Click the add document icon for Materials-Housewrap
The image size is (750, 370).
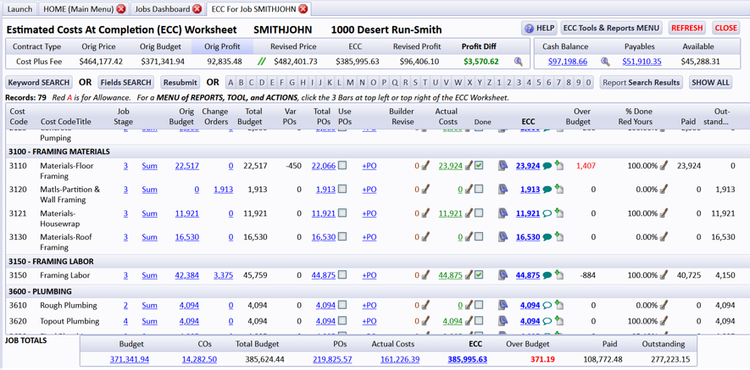559,213
